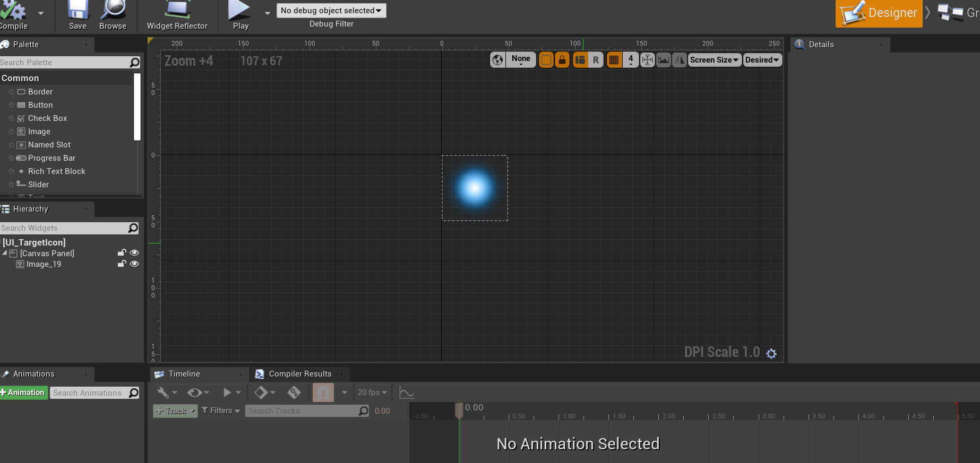Screen dimensions: 980x463
Task: Select Image in the Palette
Action: coord(39,132)
